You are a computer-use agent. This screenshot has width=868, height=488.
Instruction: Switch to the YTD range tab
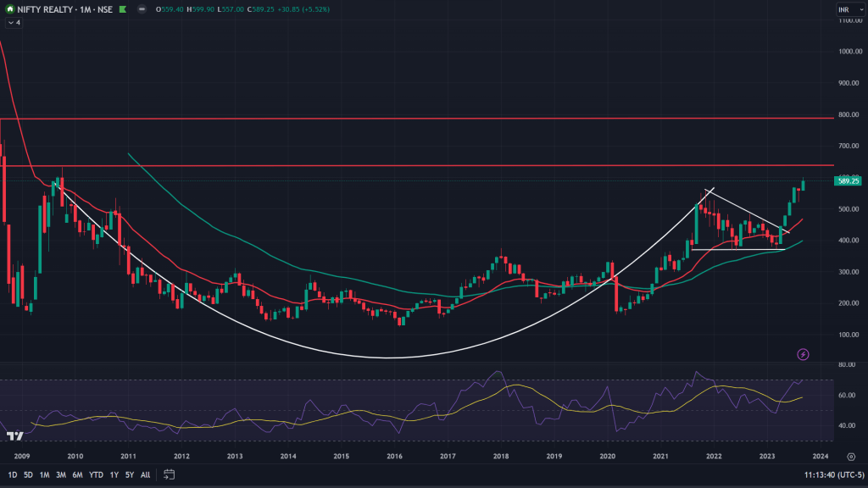(96, 475)
